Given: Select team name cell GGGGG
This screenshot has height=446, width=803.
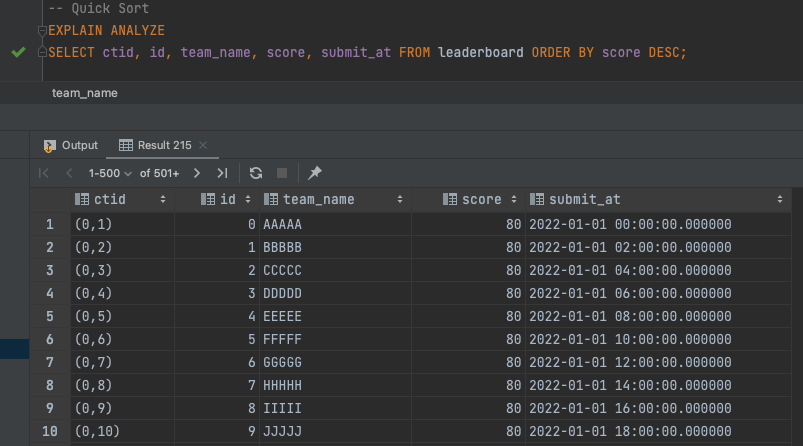Looking at the screenshot, I should point(335,363).
